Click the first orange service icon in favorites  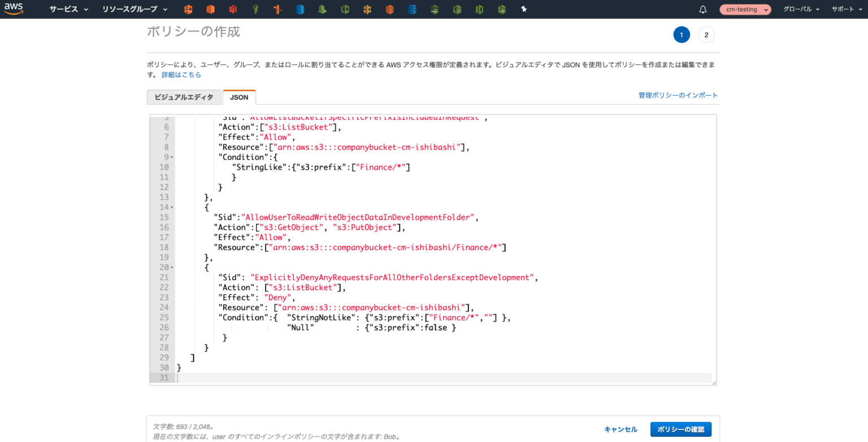188,9
